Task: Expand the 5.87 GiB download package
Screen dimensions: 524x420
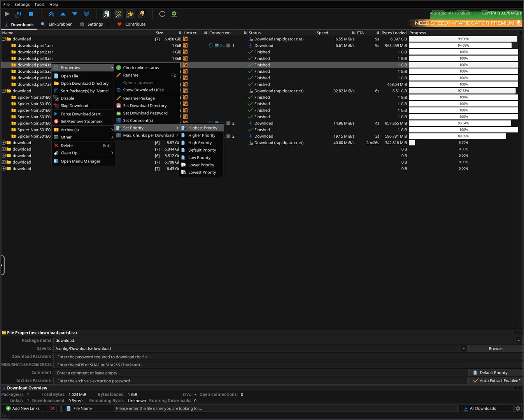Action: tap(4, 143)
